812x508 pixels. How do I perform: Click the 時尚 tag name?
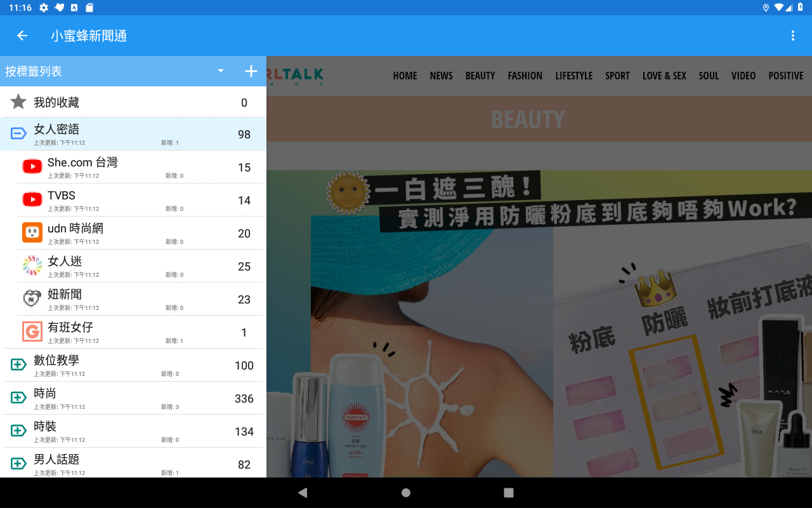point(45,393)
